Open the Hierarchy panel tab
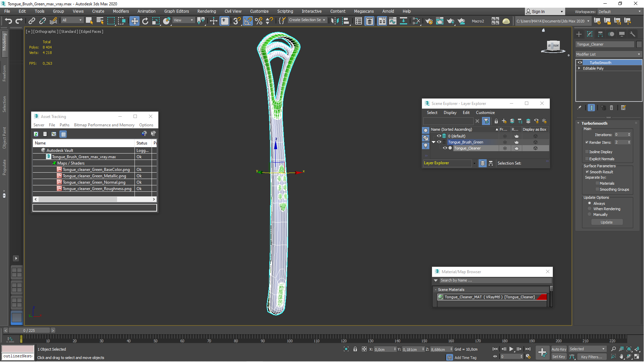The image size is (644, 362). (600, 34)
